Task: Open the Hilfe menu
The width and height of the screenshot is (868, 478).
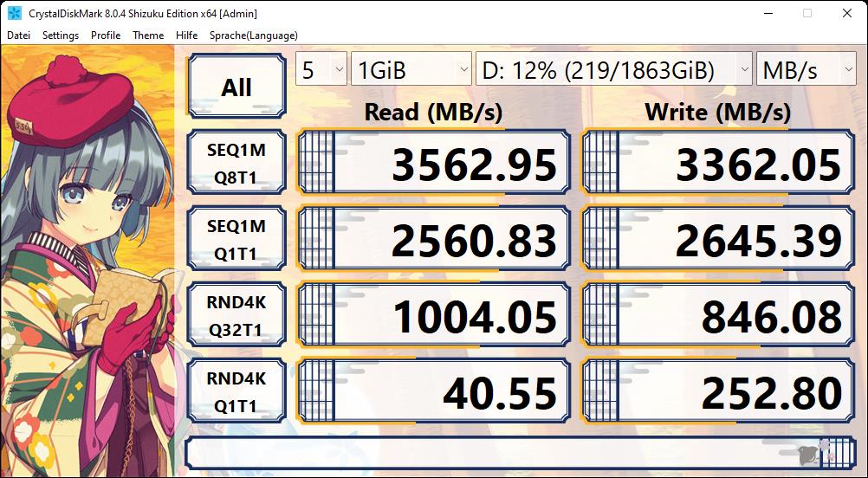Action: coord(186,36)
